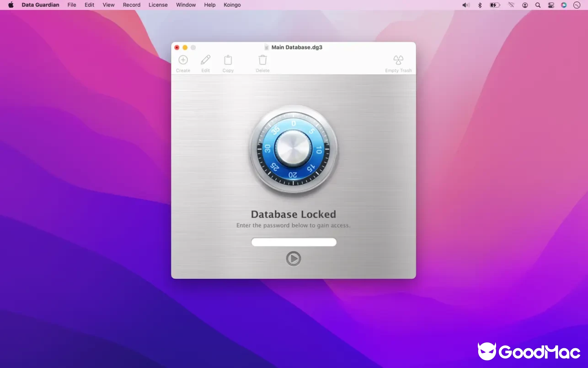Select the Edit record tool
Screen dimensions: 588x368
(x=205, y=60)
